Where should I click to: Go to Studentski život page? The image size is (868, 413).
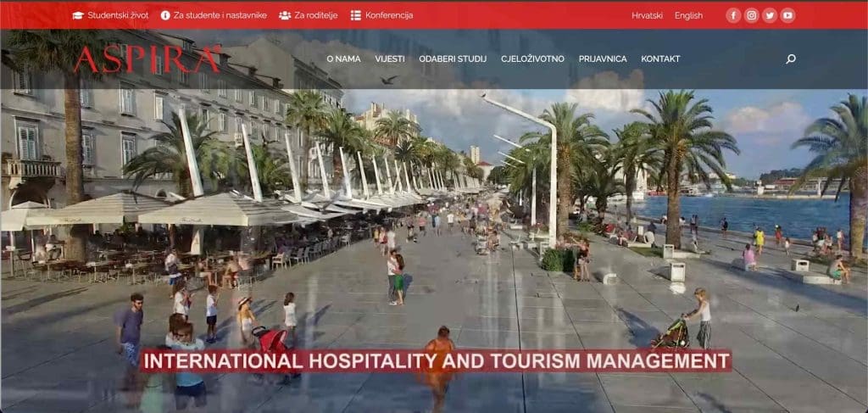click(118, 15)
